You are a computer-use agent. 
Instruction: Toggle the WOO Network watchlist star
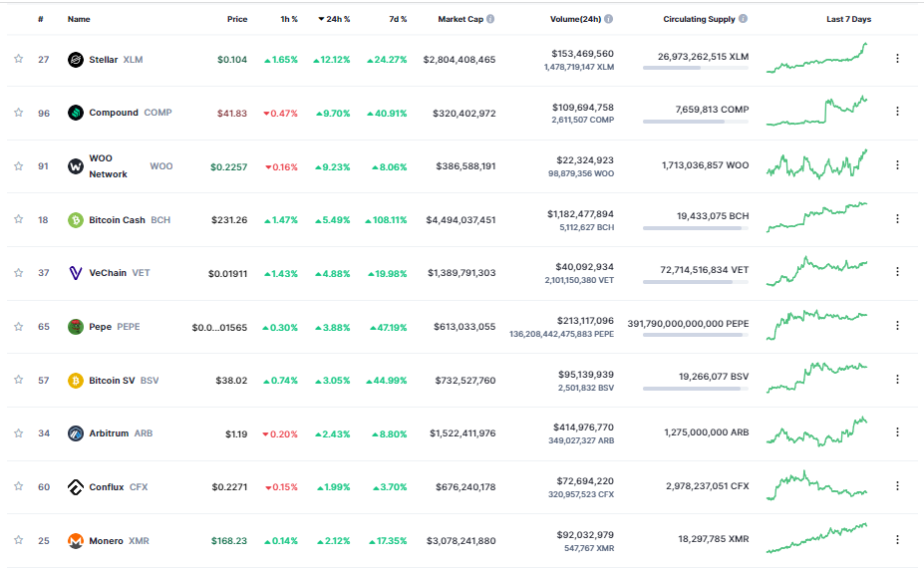[x=19, y=166]
